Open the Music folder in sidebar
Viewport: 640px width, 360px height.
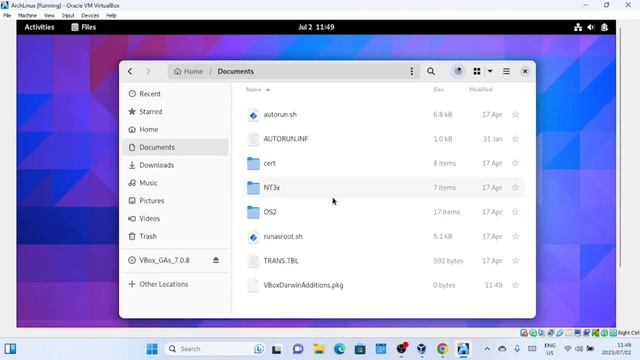(175, 183)
